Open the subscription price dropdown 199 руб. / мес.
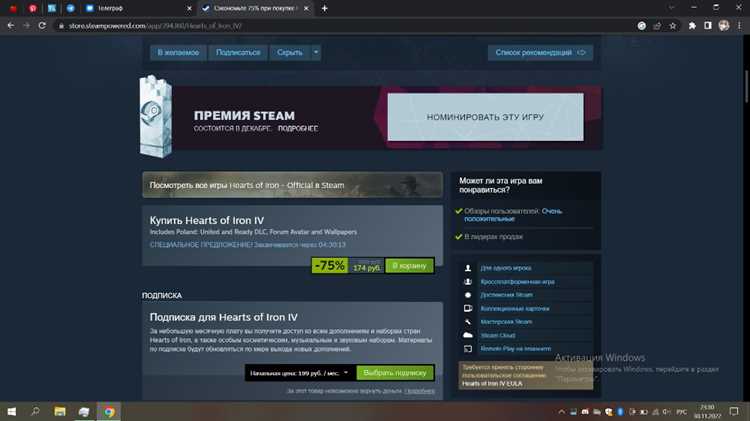Viewport: 750px width, 421px height. click(299, 373)
